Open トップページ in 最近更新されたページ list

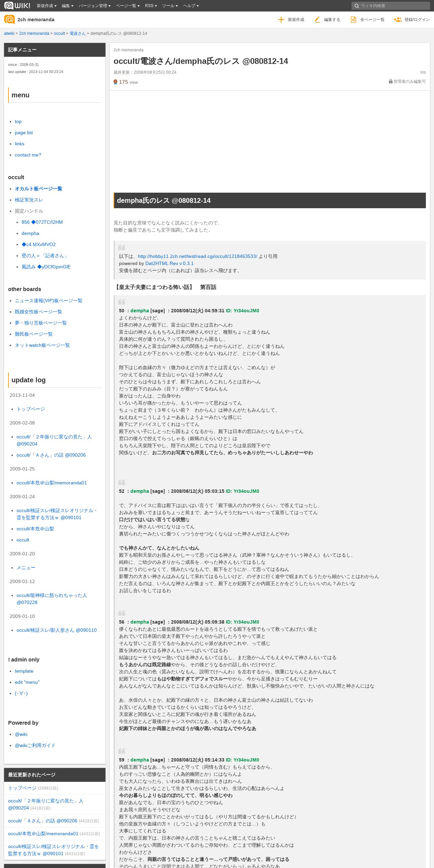[22, 788]
